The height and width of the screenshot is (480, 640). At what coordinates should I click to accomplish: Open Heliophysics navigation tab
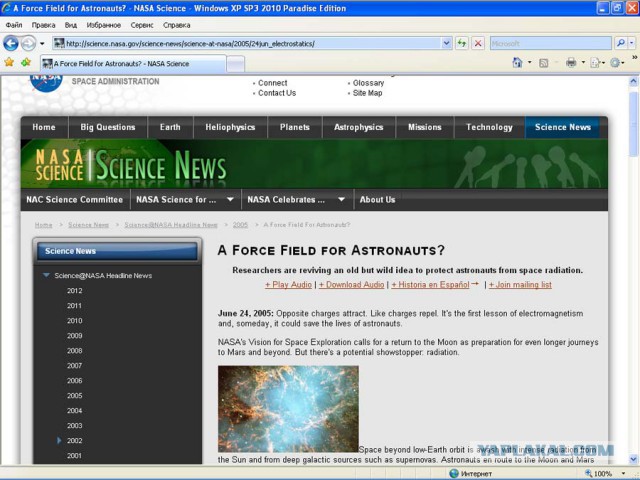click(230, 127)
